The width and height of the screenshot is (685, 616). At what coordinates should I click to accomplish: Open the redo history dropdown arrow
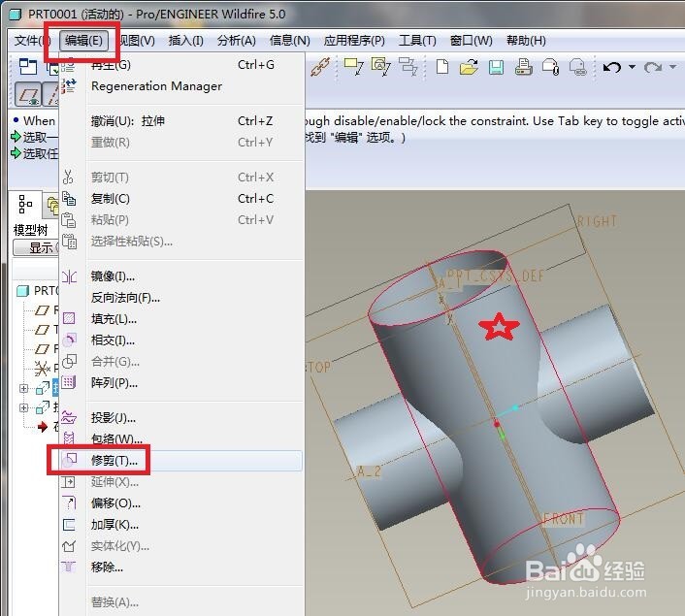pyautogui.click(x=673, y=67)
